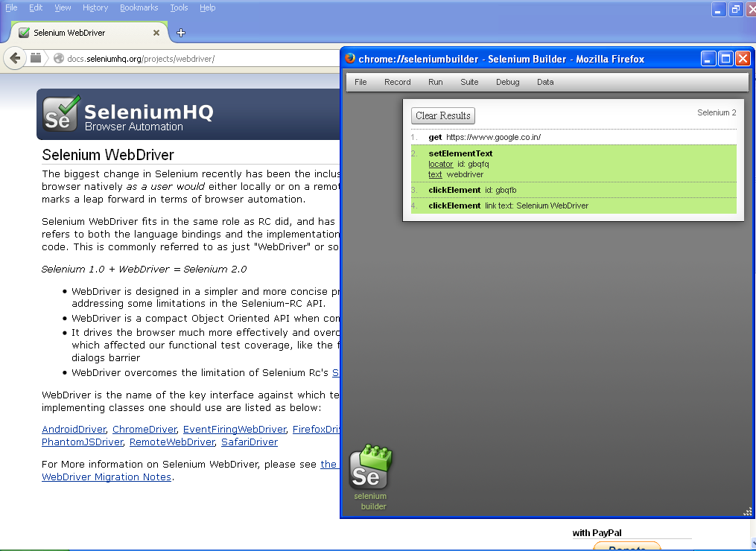This screenshot has width=756, height=551.
Task: Click the SeleniumHQ logo on the page
Action: (x=128, y=114)
